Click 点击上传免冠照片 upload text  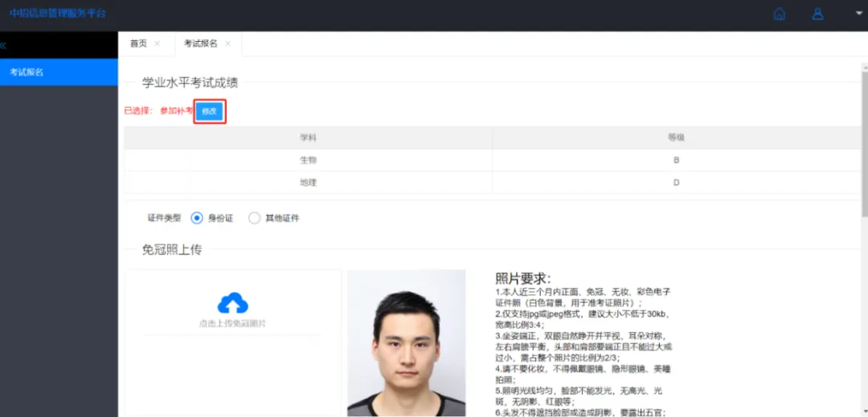[232, 324]
